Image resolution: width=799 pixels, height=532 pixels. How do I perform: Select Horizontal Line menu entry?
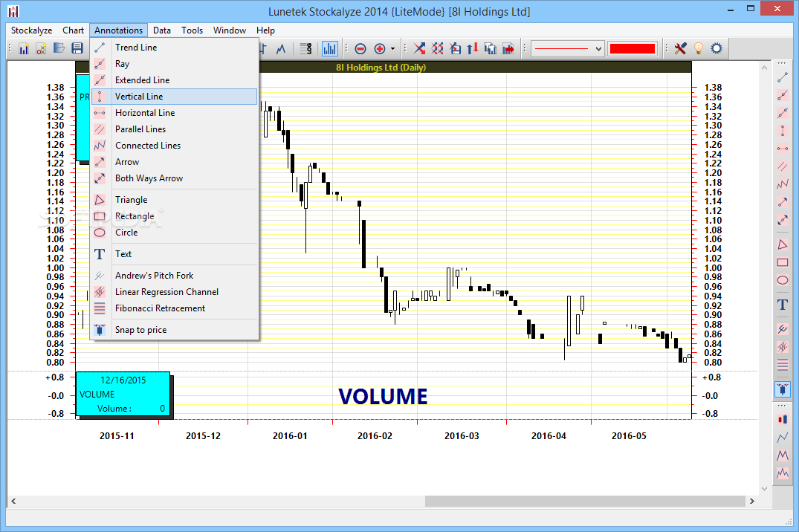[x=174, y=113]
